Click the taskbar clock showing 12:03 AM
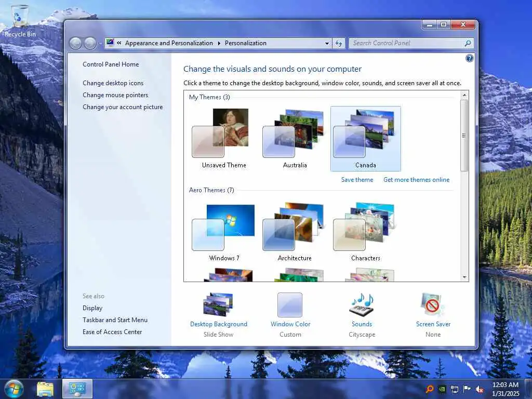 coord(506,389)
